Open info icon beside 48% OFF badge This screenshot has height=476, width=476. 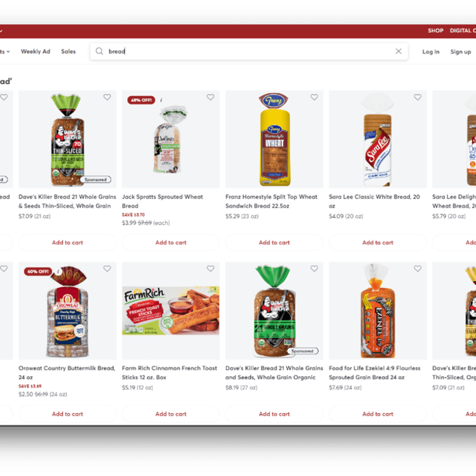click(161, 100)
